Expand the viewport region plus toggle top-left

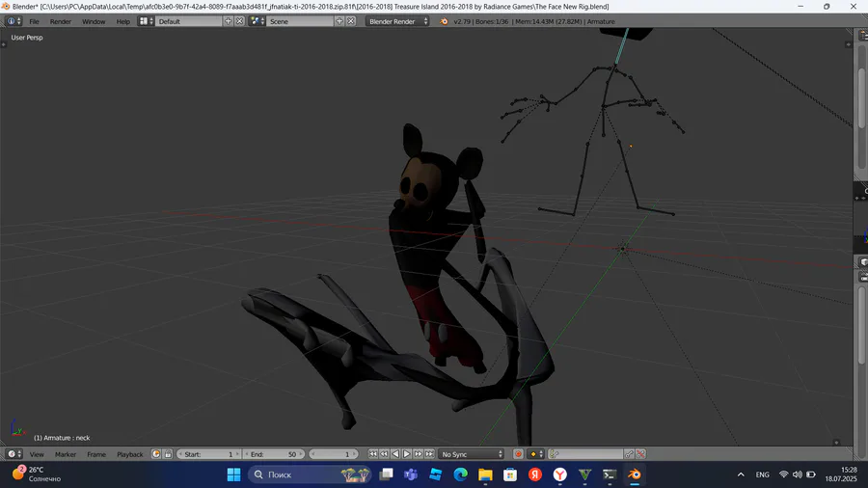(x=3, y=44)
